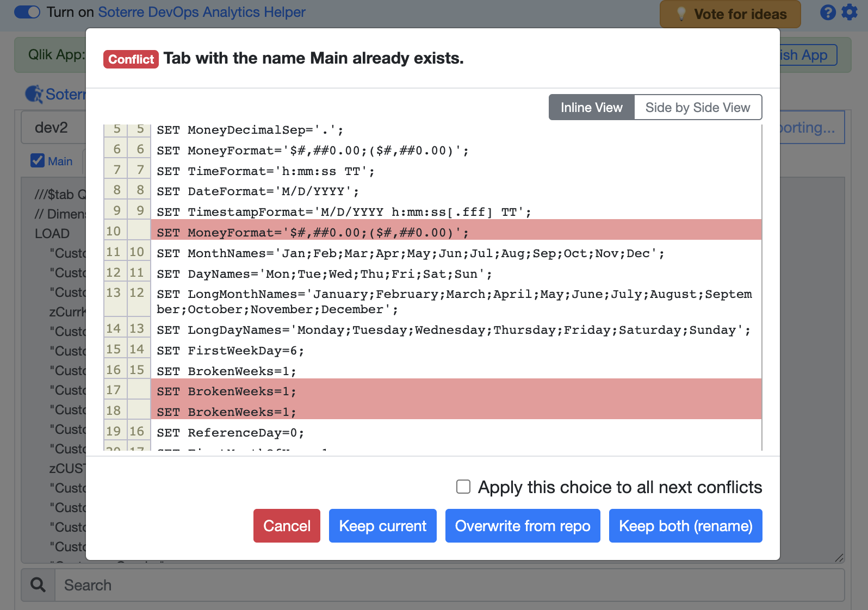Open the settings gear icon
The image size is (868, 610).
pos(850,12)
